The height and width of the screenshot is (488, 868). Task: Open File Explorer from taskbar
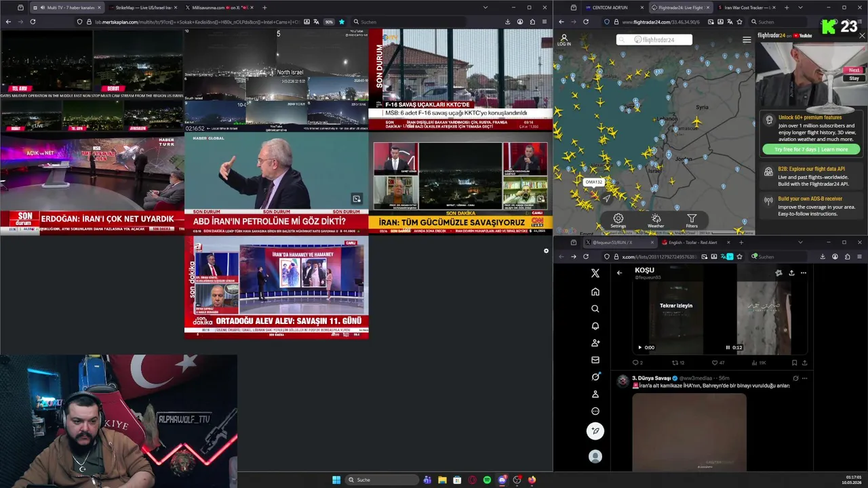click(442, 480)
